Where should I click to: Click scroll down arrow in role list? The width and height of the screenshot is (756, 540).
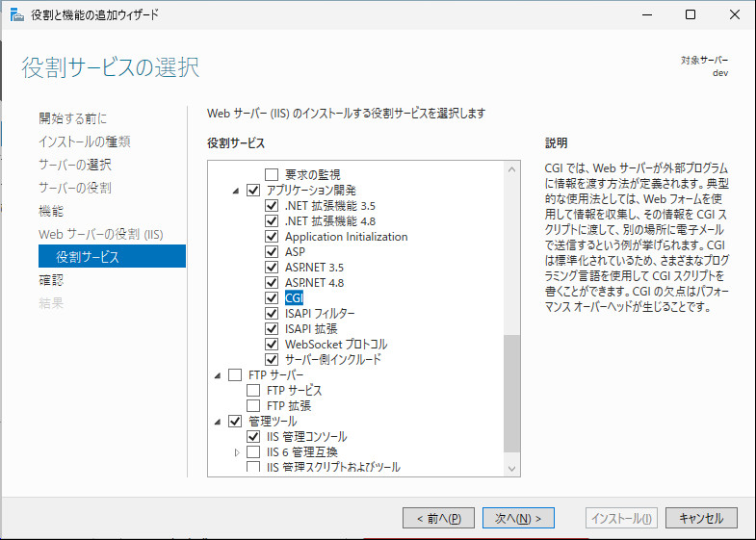pyautogui.click(x=511, y=469)
